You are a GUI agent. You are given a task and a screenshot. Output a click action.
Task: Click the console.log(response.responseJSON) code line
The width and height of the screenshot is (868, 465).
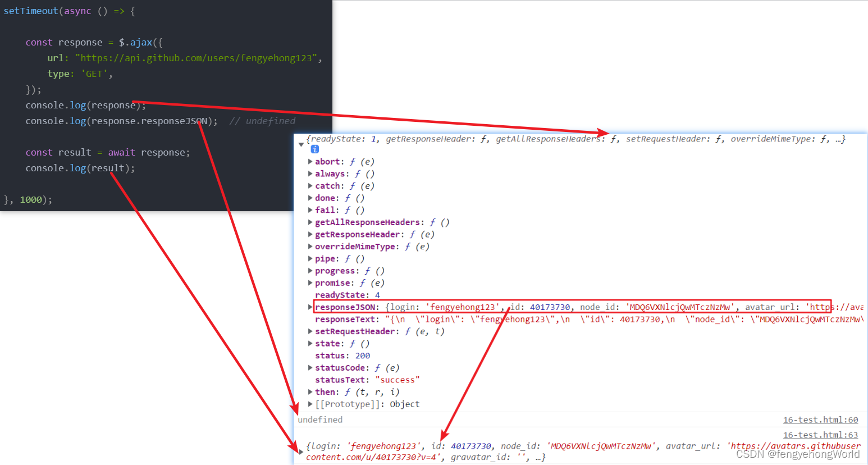click(121, 121)
